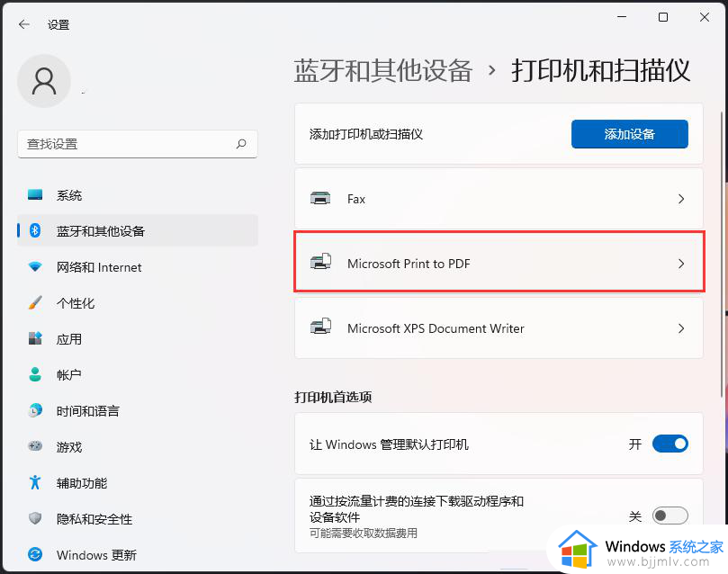
Task: Click the 隐私和安全性 shield icon
Action: (35, 518)
